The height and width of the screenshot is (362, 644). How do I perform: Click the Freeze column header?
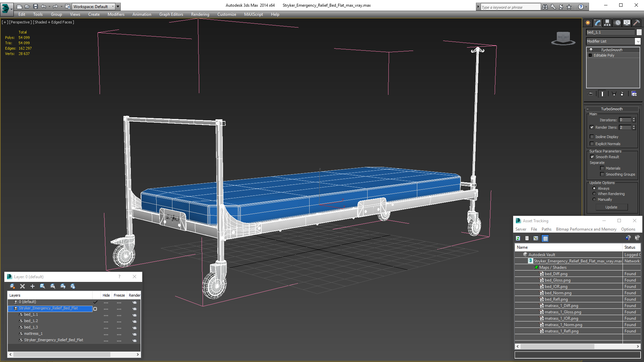(x=119, y=295)
